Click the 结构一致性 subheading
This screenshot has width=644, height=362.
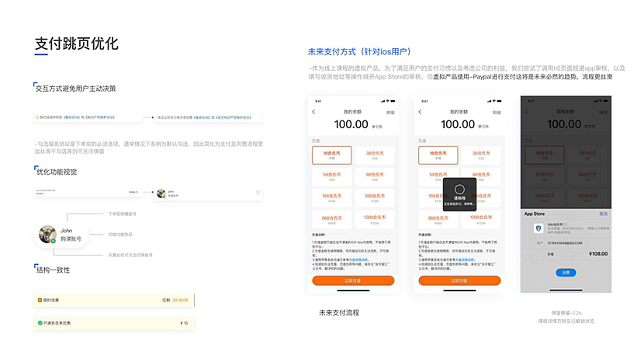54,270
